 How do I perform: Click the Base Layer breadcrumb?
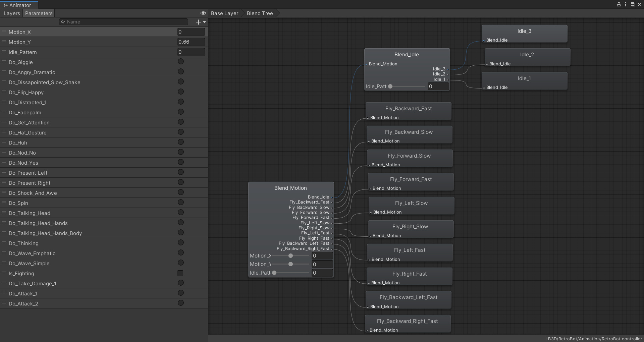[x=224, y=13]
